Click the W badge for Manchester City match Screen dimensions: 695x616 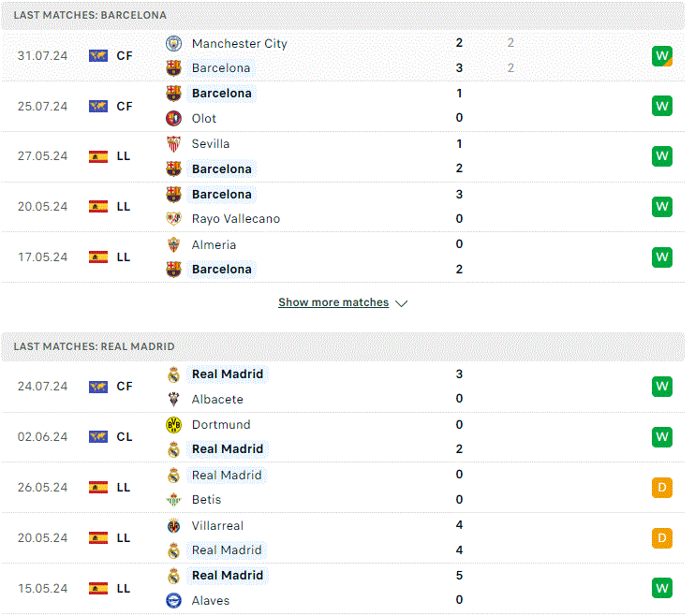[x=662, y=56]
